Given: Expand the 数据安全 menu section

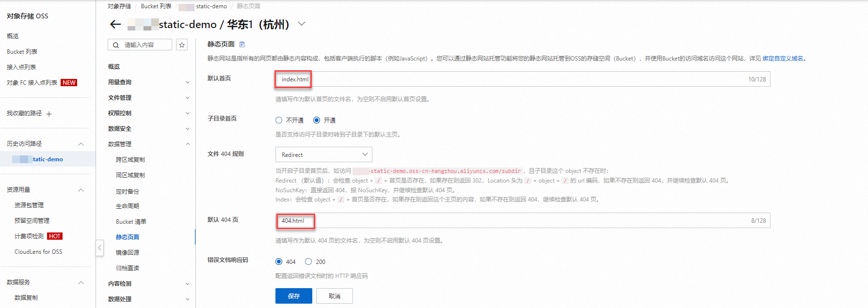Looking at the screenshot, I should (187, 129).
